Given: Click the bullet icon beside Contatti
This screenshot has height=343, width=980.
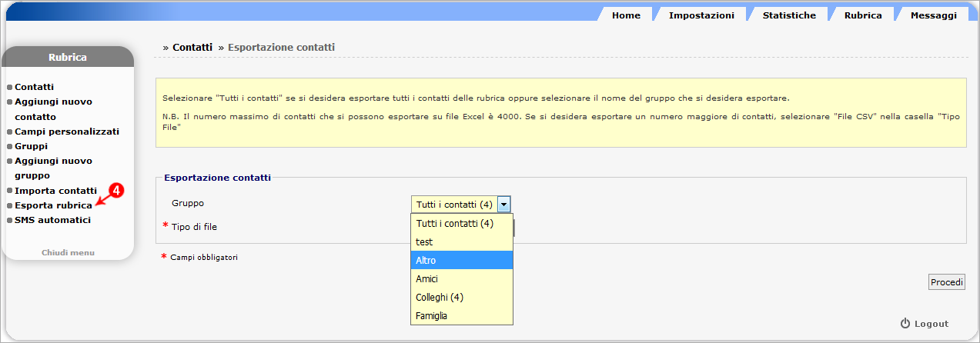Looking at the screenshot, I should point(9,88).
